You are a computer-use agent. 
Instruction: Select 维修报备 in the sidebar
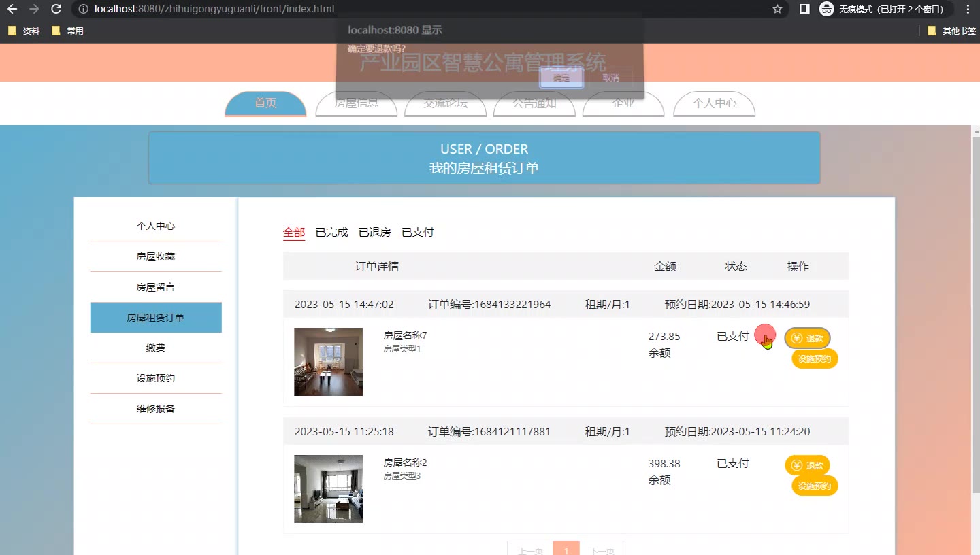[156, 409]
